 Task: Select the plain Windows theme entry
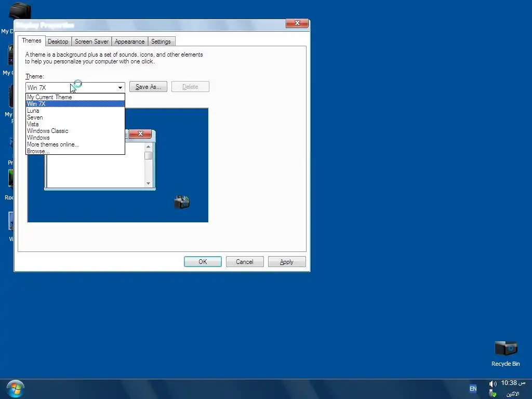[x=75, y=138]
